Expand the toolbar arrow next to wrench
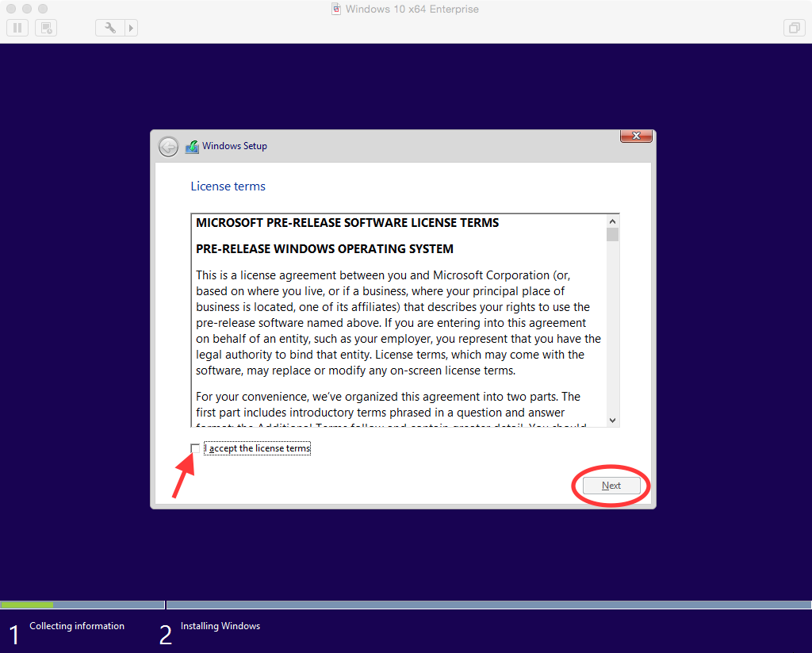 point(131,28)
